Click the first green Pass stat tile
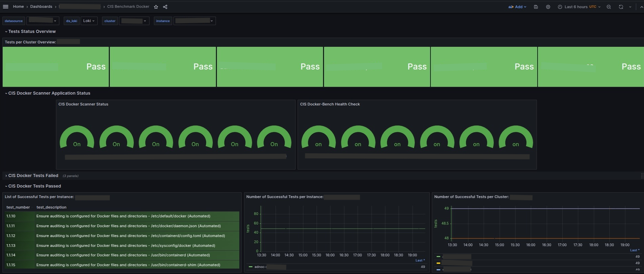 tap(56, 67)
